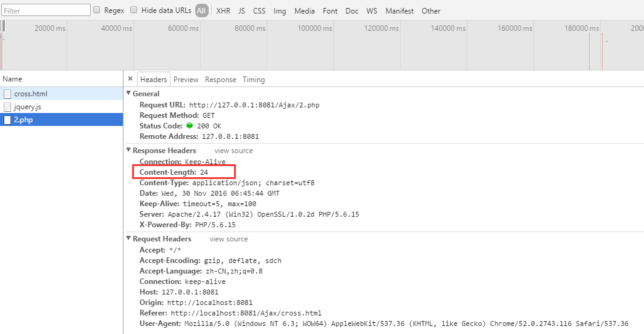644x334 pixels.
Task: Filter requests by Other
Action: click(431, 11)
